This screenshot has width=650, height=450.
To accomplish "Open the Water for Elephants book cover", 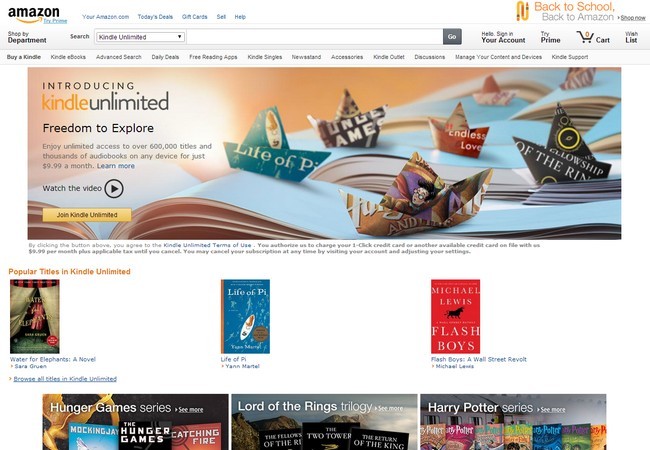I will [35, 316].
